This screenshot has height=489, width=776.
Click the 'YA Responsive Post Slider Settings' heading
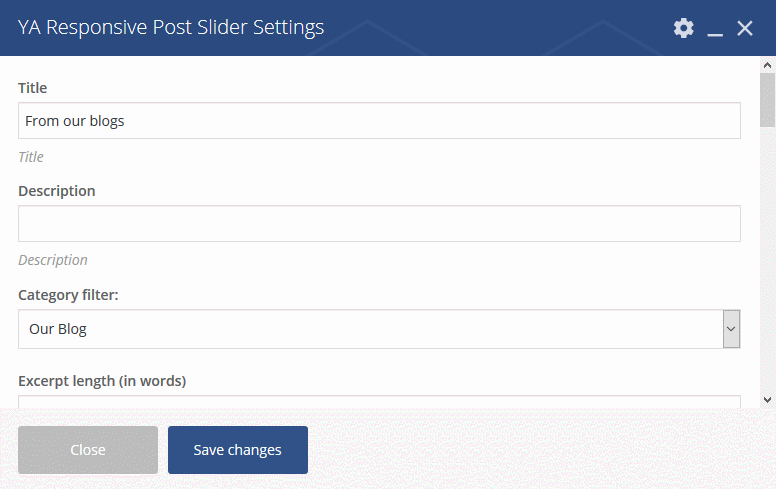[x=171, y=27]
